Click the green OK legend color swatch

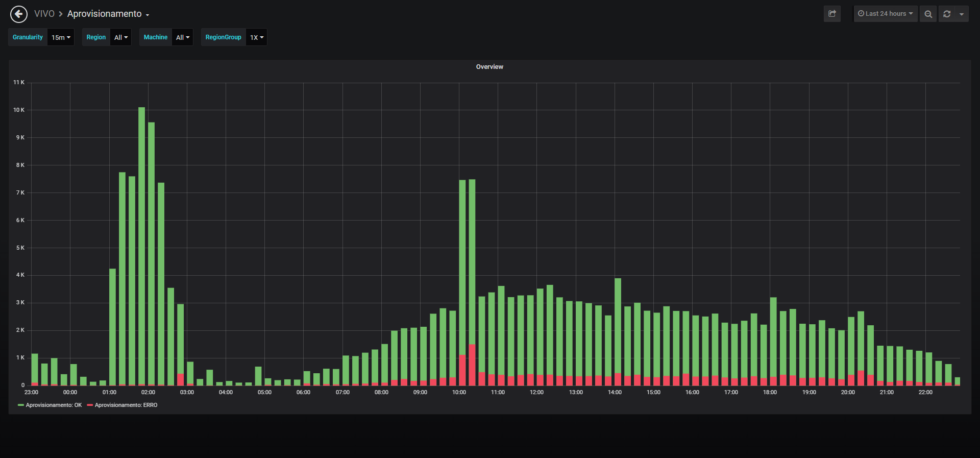coord(21,405)
